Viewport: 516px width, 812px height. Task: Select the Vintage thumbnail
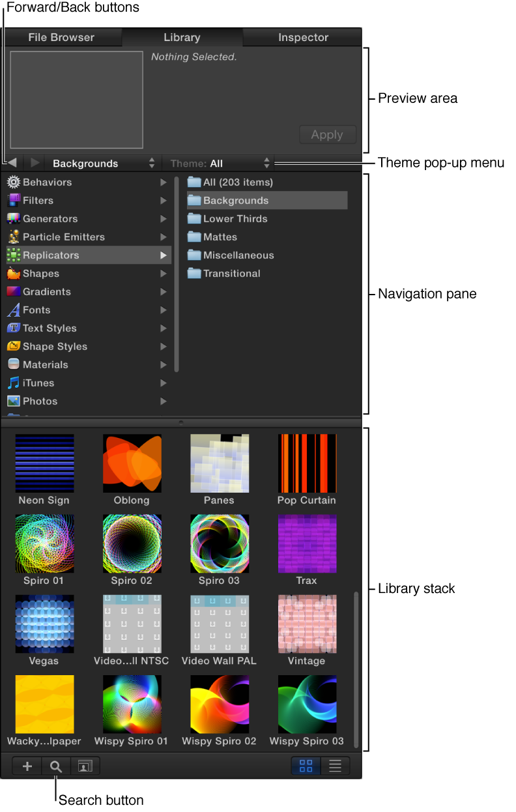(x=307, y=624)
